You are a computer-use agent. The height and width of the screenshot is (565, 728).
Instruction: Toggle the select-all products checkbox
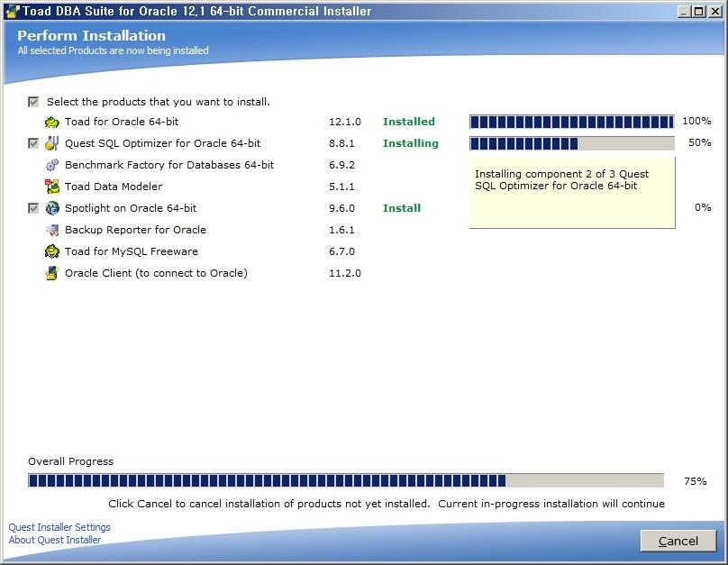click(x=34, y=102)
